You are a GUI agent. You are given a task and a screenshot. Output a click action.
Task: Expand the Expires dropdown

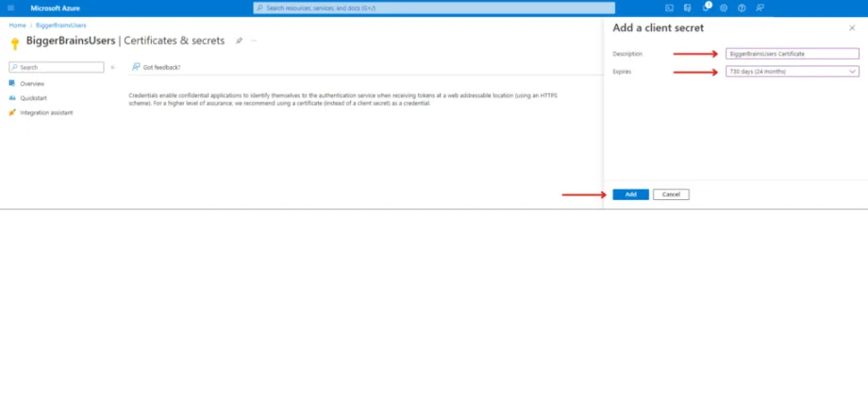[x=793, y=72]
